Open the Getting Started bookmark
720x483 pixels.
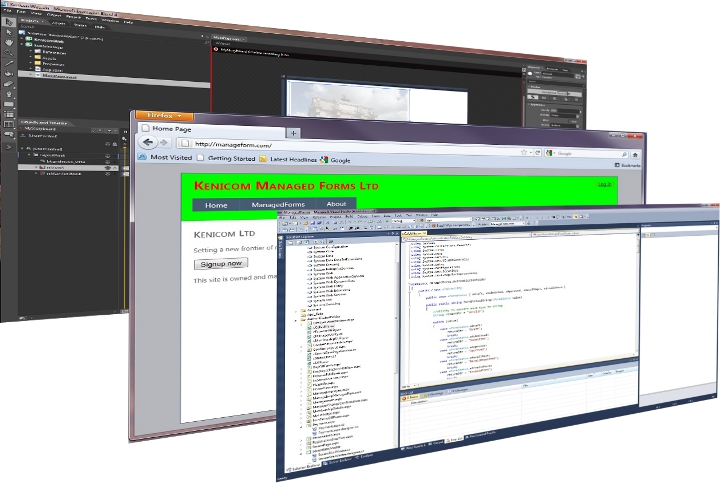226,158
